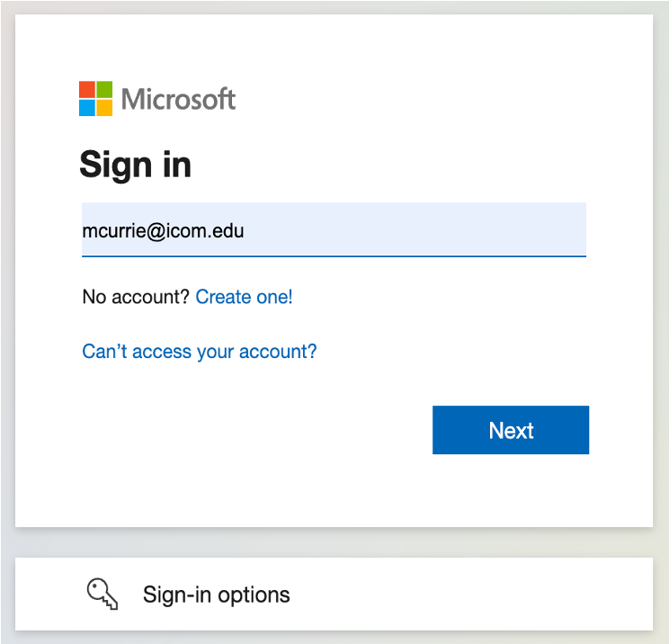Viewport: 669px width, 644px height.
Task: Click the Sign in heading
Action: click(x=135, y=165)
